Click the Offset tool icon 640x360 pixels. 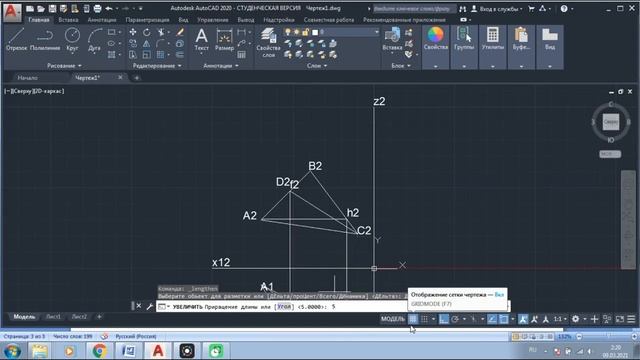point(180,55)
